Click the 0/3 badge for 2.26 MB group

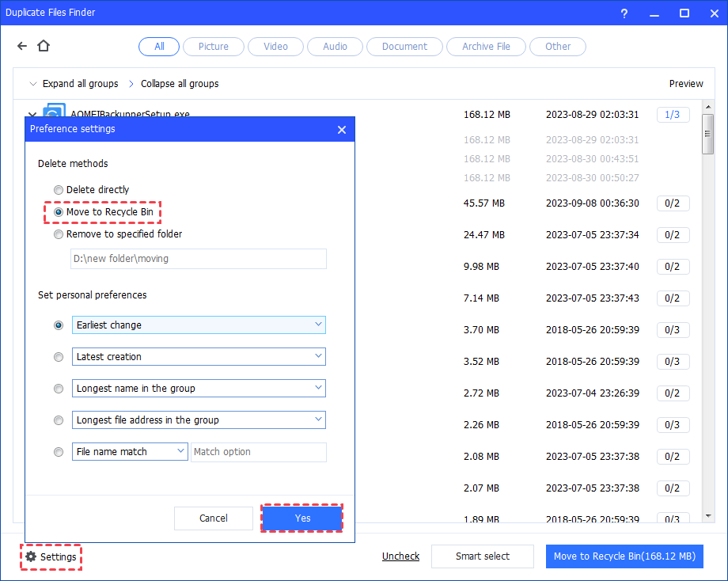tap(673, 424)
